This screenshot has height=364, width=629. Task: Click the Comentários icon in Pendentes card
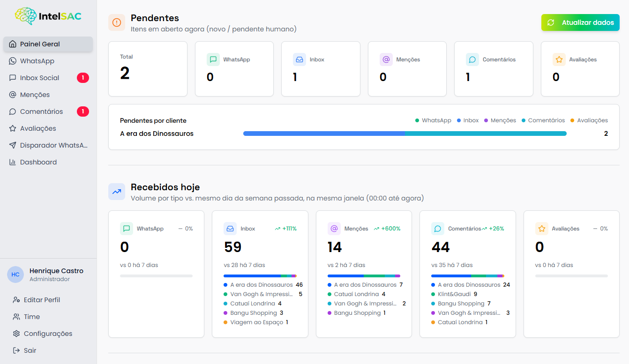472,59
